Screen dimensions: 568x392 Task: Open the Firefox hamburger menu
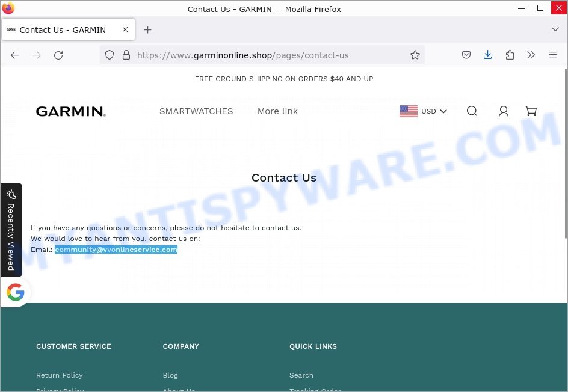[553, 55]
